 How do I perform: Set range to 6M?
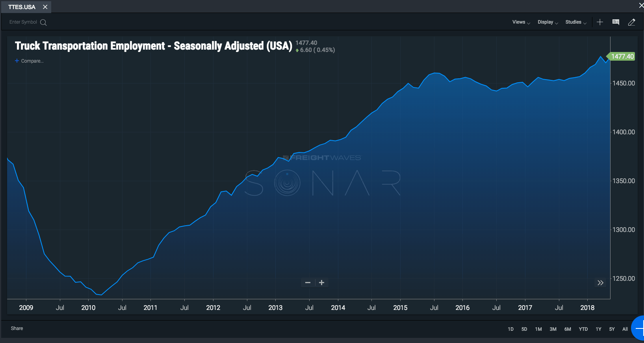[x=568, y=329]
